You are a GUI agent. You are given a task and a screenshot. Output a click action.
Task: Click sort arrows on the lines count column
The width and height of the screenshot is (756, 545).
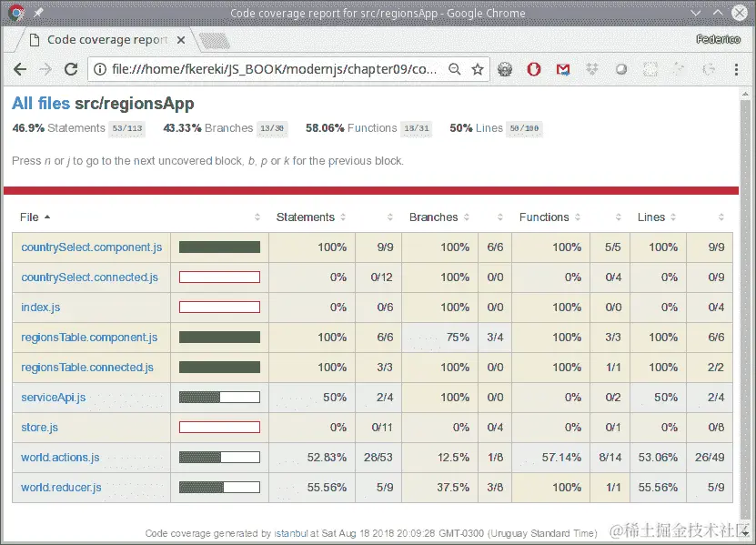721,217
